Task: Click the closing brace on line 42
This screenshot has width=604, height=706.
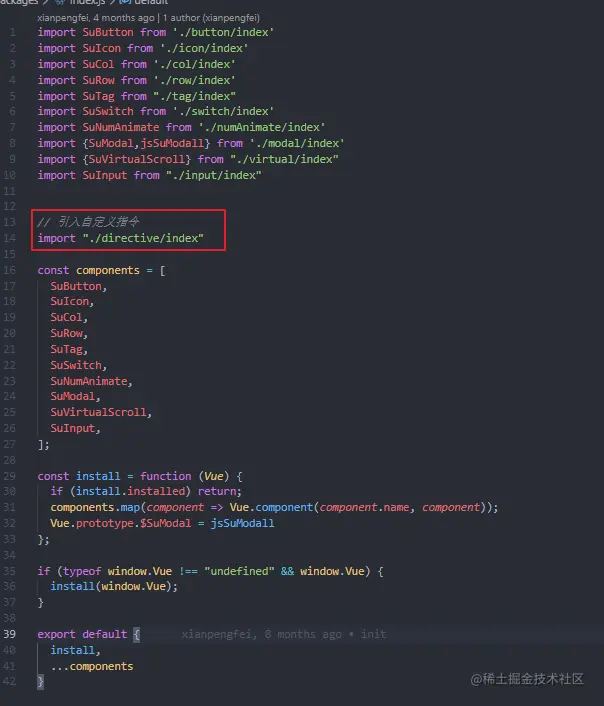Action: tap(41, 681)
